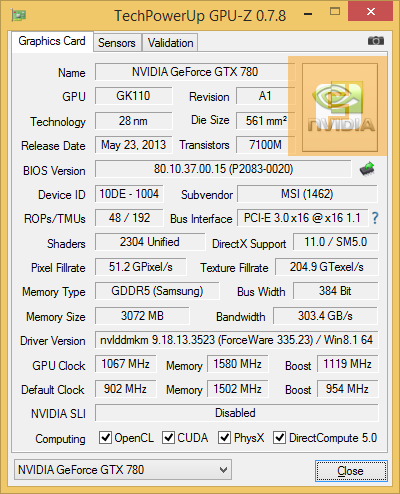Click Bandwidth value 303.4 GB/s
Screen dimensions: 400x494
point(325,316)
